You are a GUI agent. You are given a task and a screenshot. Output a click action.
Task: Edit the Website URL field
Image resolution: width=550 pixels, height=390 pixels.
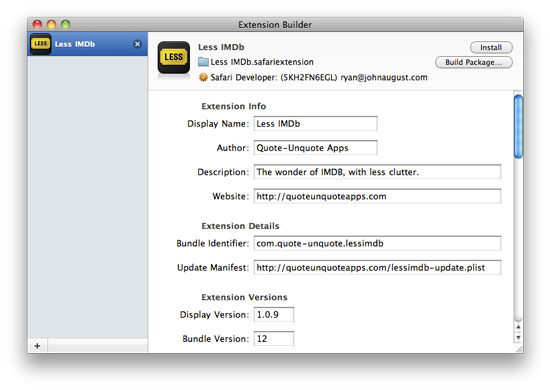click(x=377, y=196)
